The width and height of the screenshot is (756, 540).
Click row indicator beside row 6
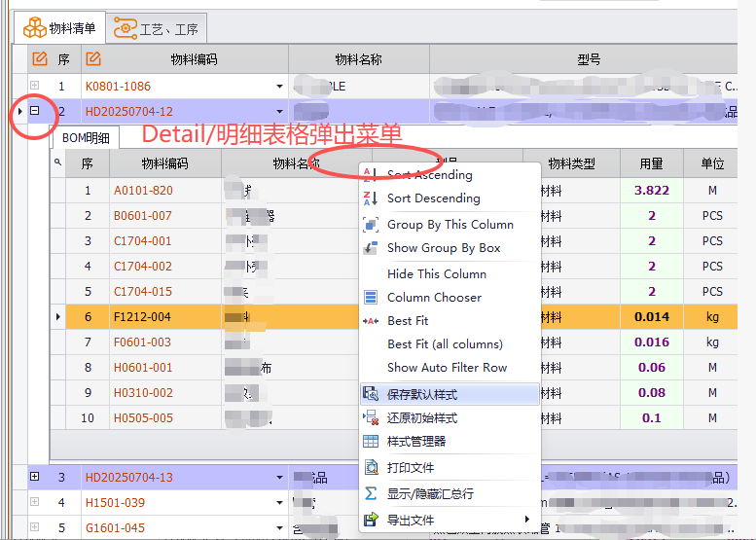tap(57, 317)
